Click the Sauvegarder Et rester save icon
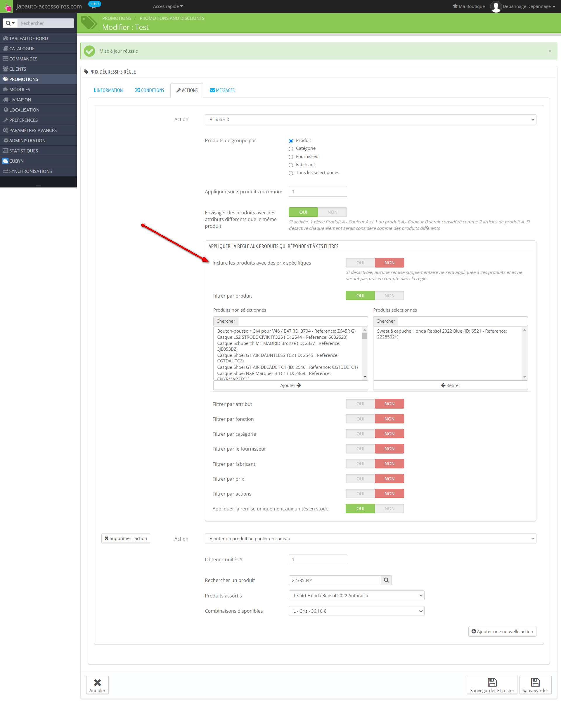 (492, 682)
